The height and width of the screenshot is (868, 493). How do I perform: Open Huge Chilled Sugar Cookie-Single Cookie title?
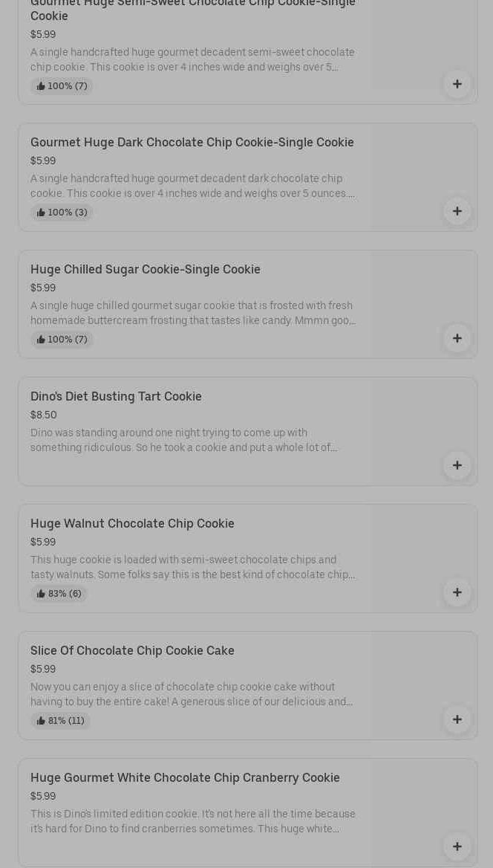(x=145, y=269)
